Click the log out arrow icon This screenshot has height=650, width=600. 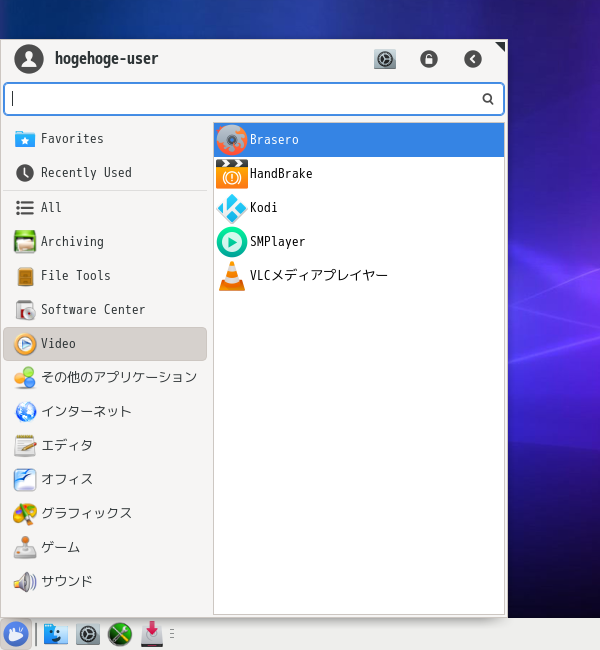coord(473,59)
